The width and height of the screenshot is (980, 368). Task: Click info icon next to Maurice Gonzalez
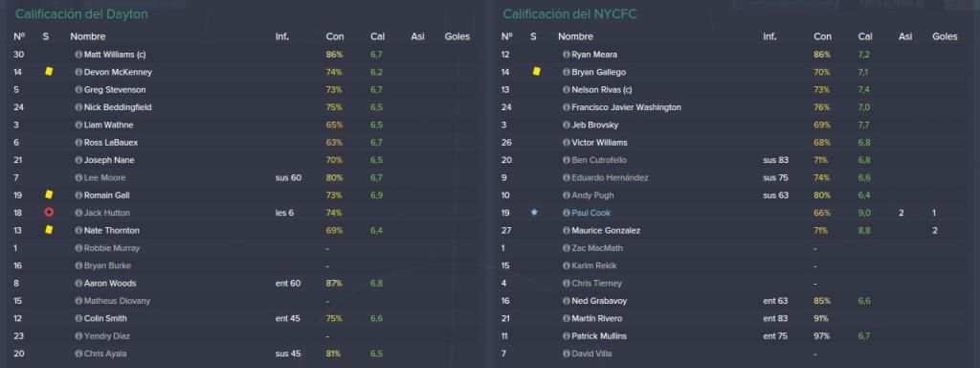[x=566, y=230]
